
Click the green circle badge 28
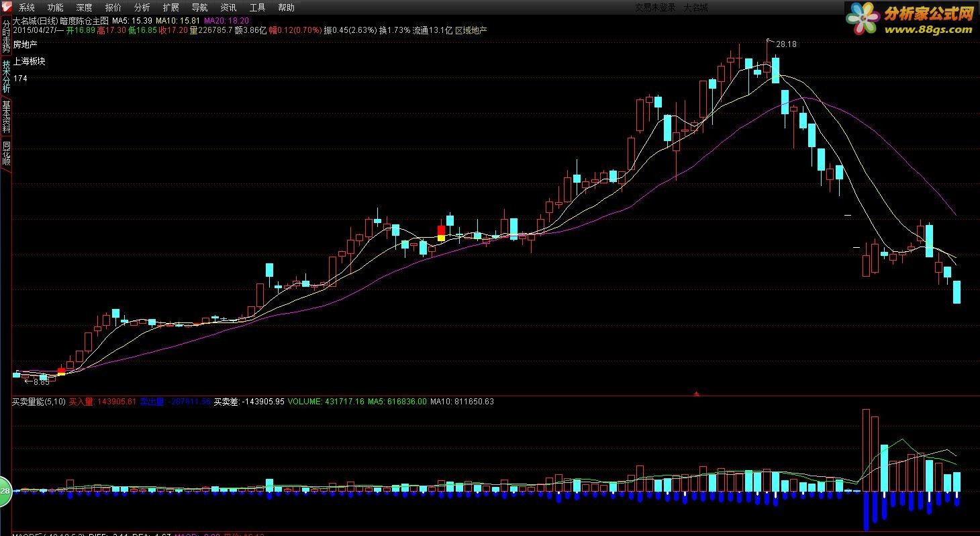(x=4, y=491)
